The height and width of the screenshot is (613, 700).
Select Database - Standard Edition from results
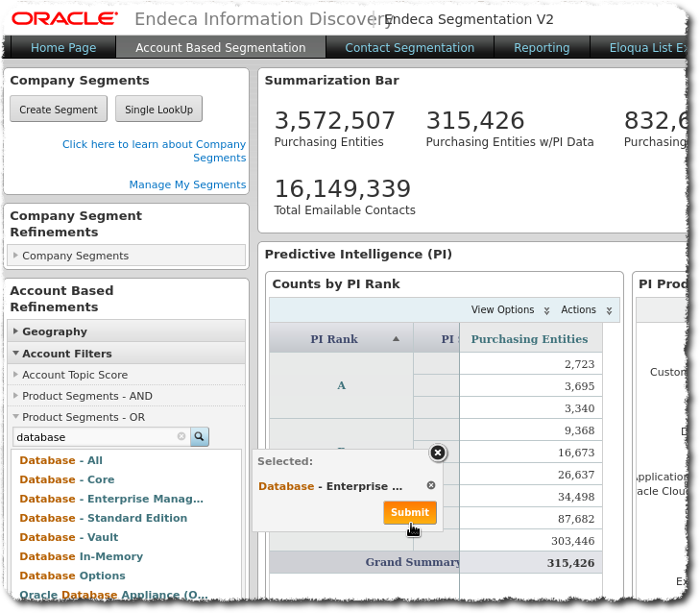(103, 518)
